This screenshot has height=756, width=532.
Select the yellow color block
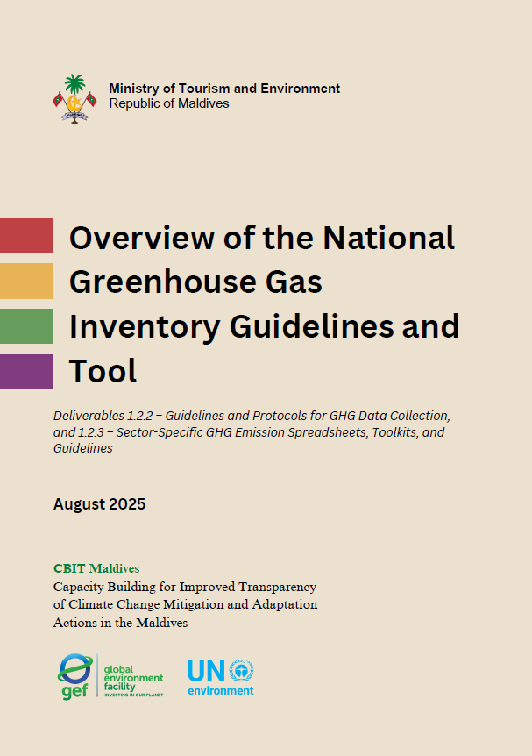[26, 282]
